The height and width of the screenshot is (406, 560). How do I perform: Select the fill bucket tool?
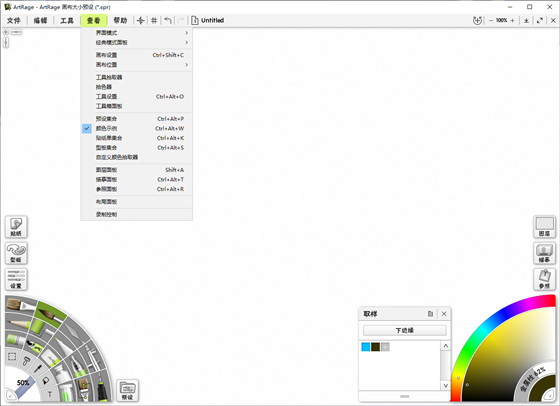click(45, 381)
